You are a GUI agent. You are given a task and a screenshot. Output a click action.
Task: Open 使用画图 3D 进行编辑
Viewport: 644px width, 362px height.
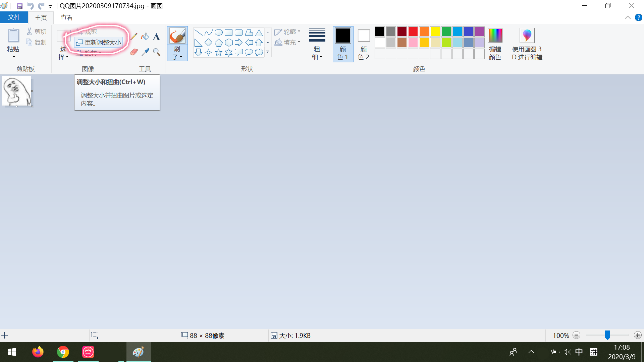tap(527, 44)
